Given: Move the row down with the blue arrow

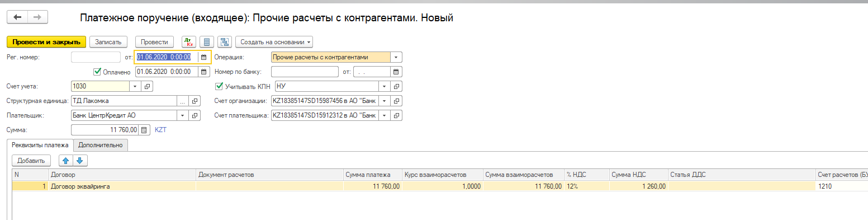Looking at the screenshot, I should (80, 161).
